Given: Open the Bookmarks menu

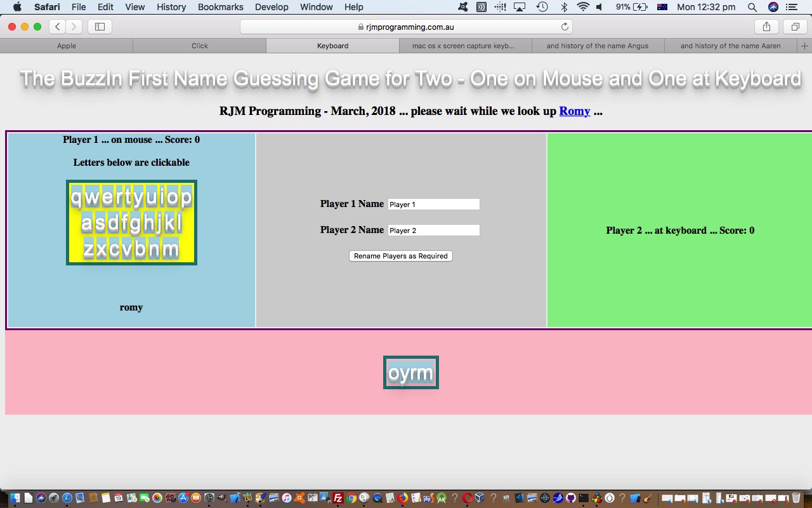Looking at the screenshot, I should coord(220,7).
